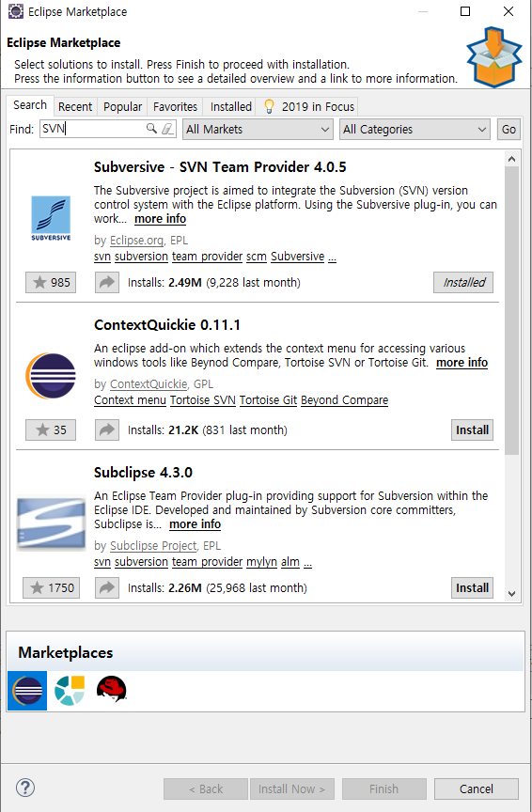Select the Obeo marketplace icon

(70, 691)
